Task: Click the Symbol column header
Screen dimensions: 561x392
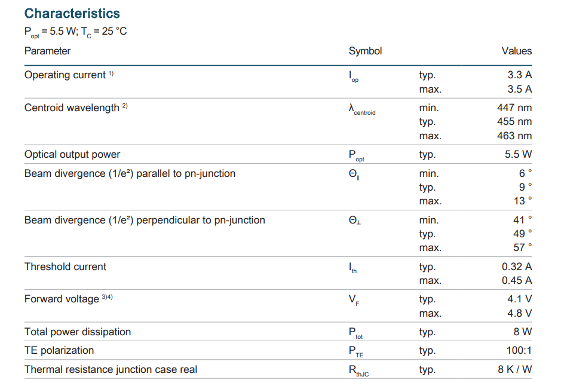Action: 365,51
